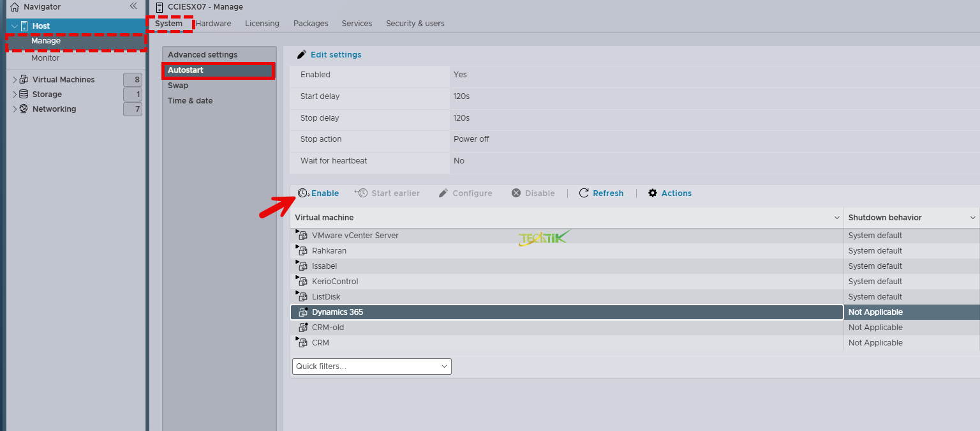
Task: Click the clock icon beside Enable
Action: point(303,193)
